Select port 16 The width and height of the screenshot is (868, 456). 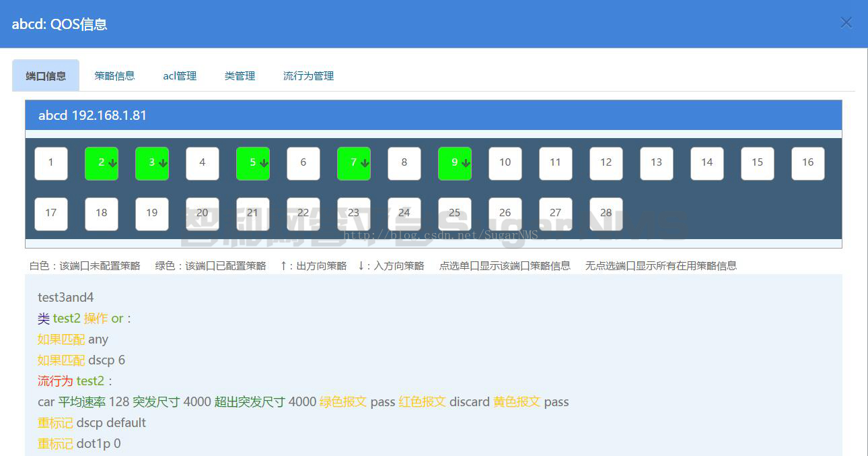(808, 164)
